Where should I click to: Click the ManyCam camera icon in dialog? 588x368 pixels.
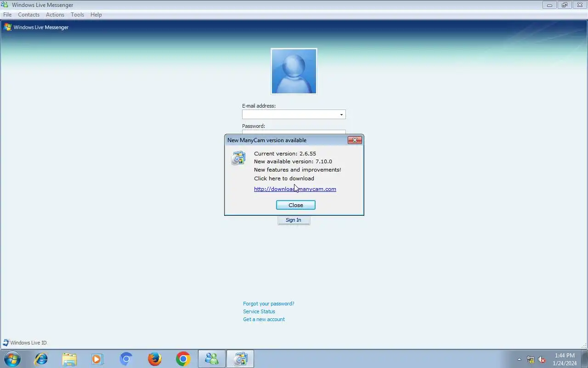point(238,158)
